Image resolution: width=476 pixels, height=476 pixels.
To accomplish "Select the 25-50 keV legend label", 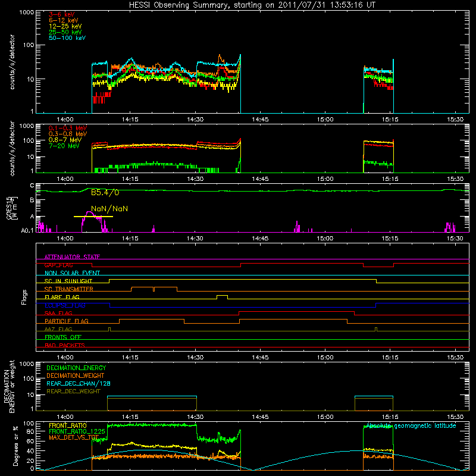I will 65,32.
